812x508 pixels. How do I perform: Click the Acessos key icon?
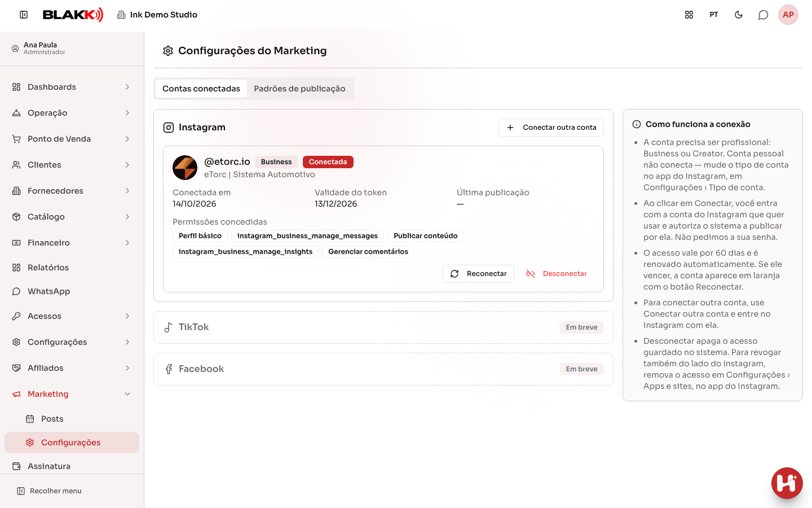16,316
